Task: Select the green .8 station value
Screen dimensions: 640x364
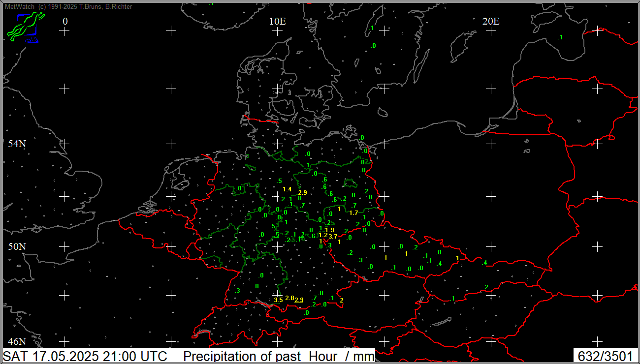Action: click(256, 286)
